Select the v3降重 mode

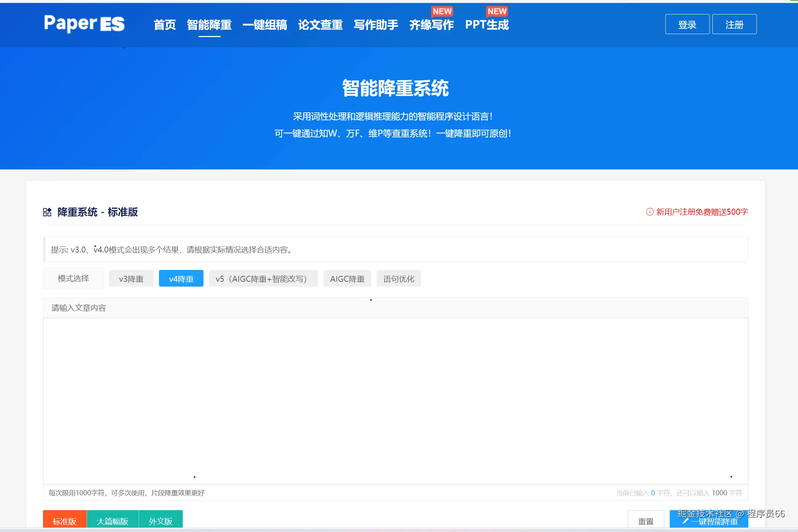(131, 279)
